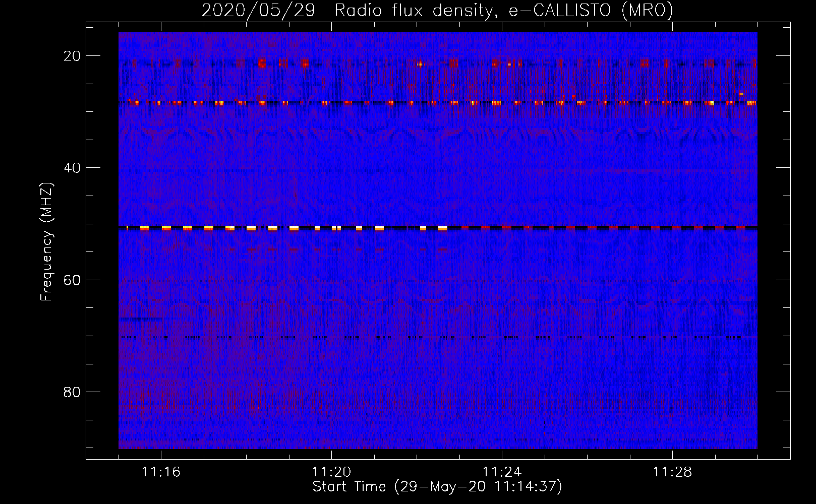
Task: Click the 80 frequency tick label
Action: point(73,392)
